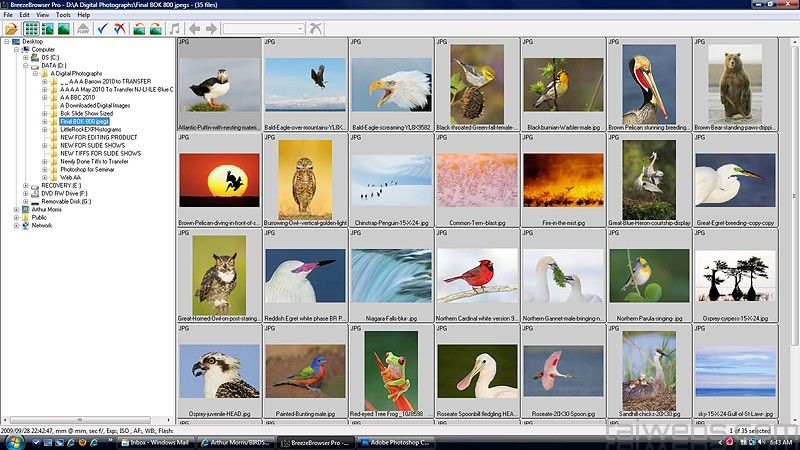This screenshot has height=450, width=800.
Task: Click the open folder toolbar icon
Action: (11, 29)
